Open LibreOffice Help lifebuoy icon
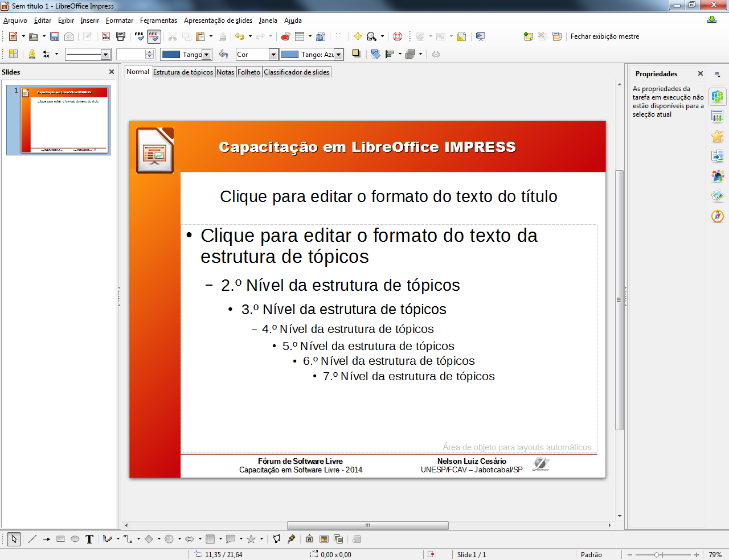The width and height of the screenshot is (729, 560). point(398,36)
